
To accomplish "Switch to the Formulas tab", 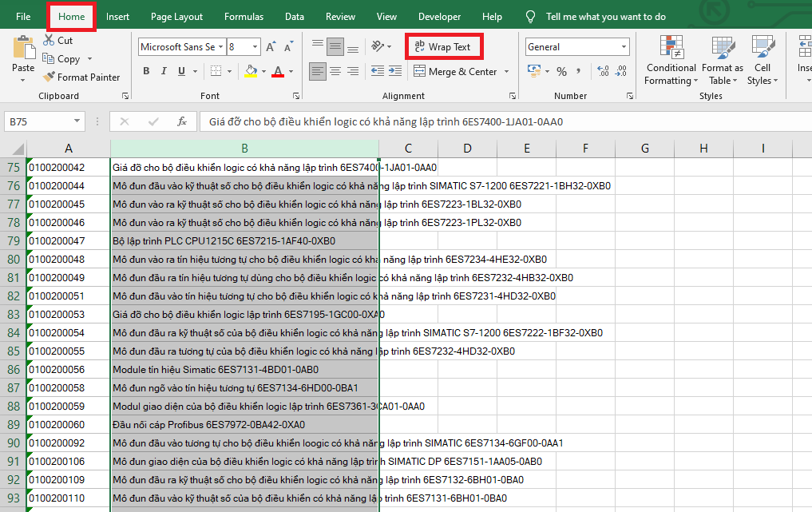I will pos(244,17).
